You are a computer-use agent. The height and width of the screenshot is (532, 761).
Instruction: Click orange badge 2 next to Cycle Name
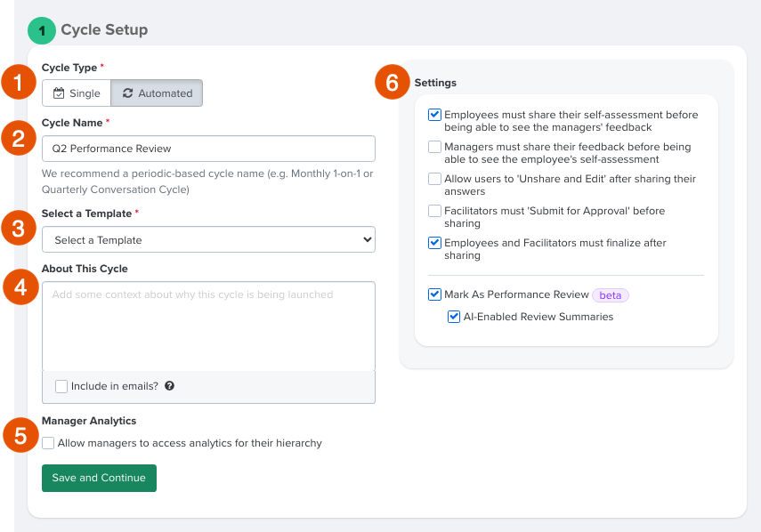coord(18,138)
